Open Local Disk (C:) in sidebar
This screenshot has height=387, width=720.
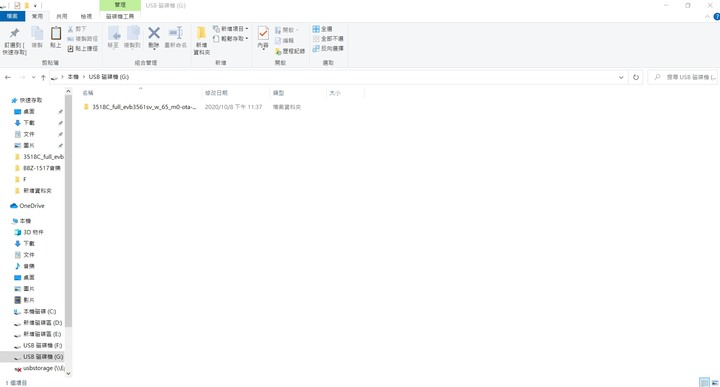pyautogui.click(x=39, y=311)
